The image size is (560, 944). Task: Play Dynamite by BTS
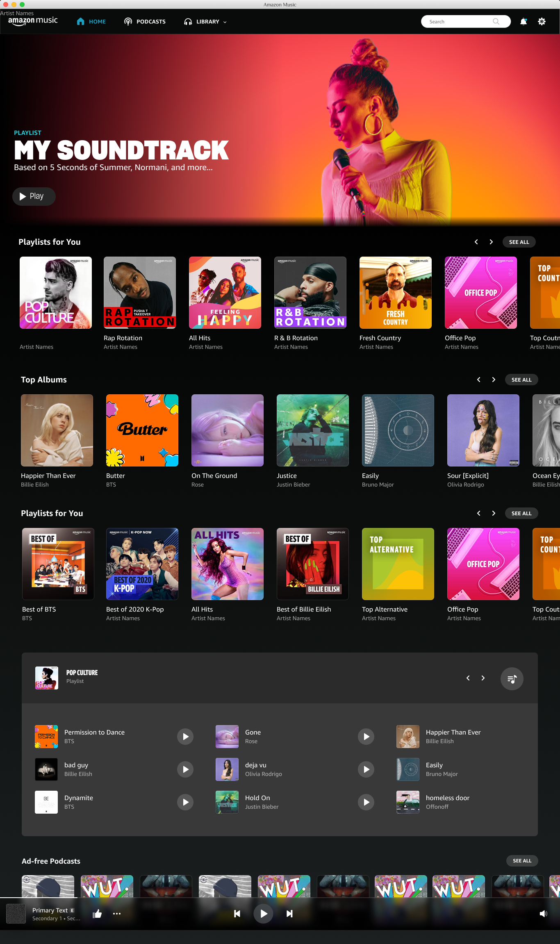click(x=185, y=802)
